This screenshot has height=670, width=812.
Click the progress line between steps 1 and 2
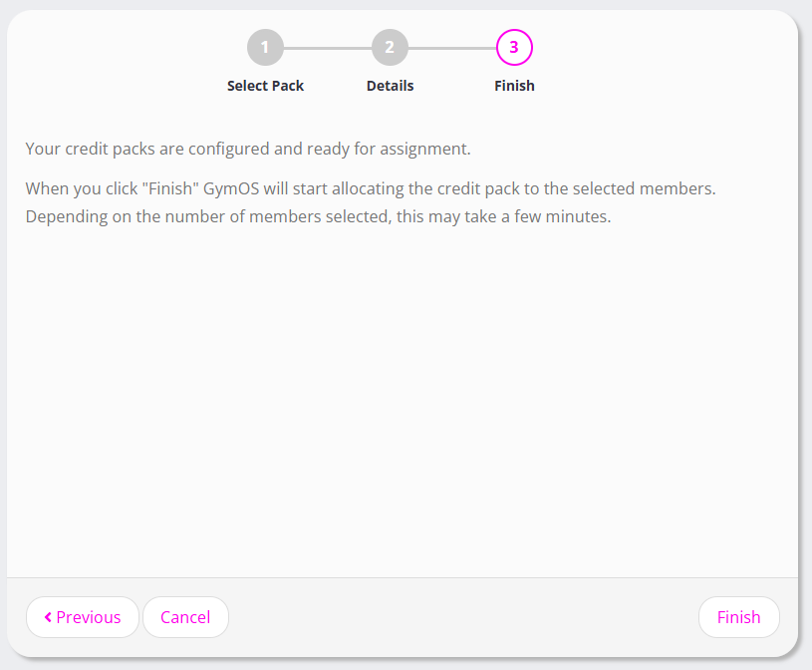click(x=327, y=47)
